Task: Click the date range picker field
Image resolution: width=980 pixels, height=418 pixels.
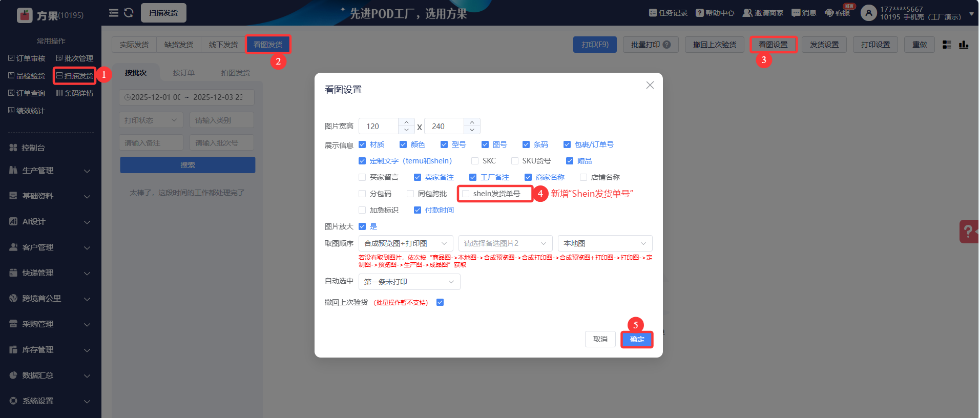Action: (x=187, y=97)
